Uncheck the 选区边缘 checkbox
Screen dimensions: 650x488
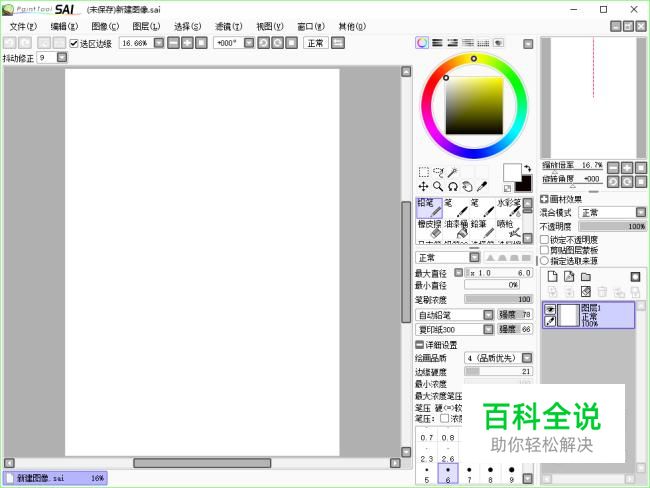tap(74, 43)
